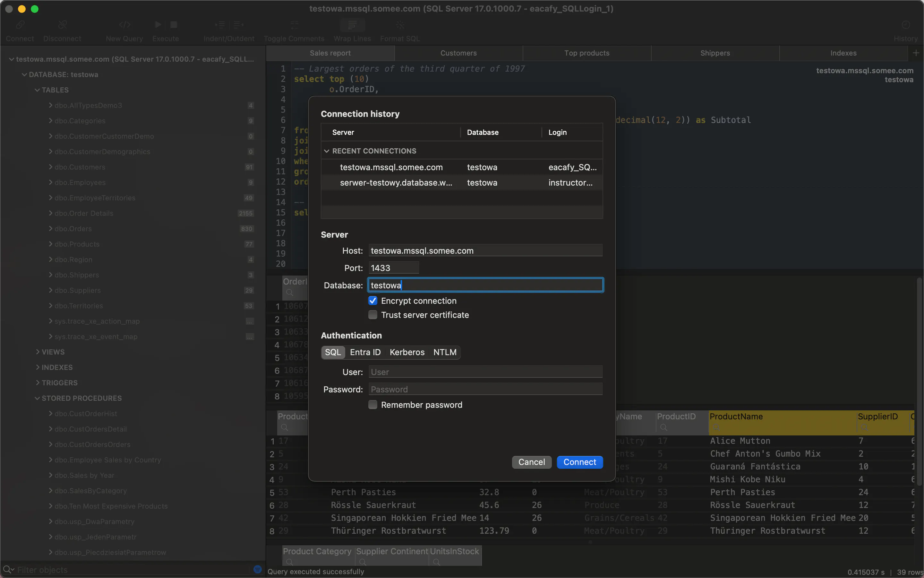924x578 pixels.
Task: Click the Outdent icon in toolbar
Action: point(239,25)
